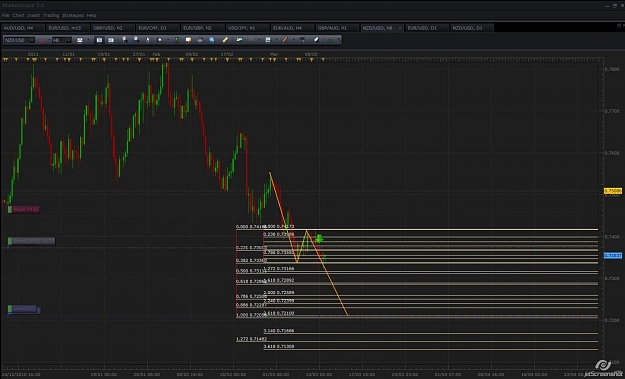The height and width of the screenshot is (379, 625).
Task: Expand the arrow beside the grey drawing icon
Action: point(259,40)
